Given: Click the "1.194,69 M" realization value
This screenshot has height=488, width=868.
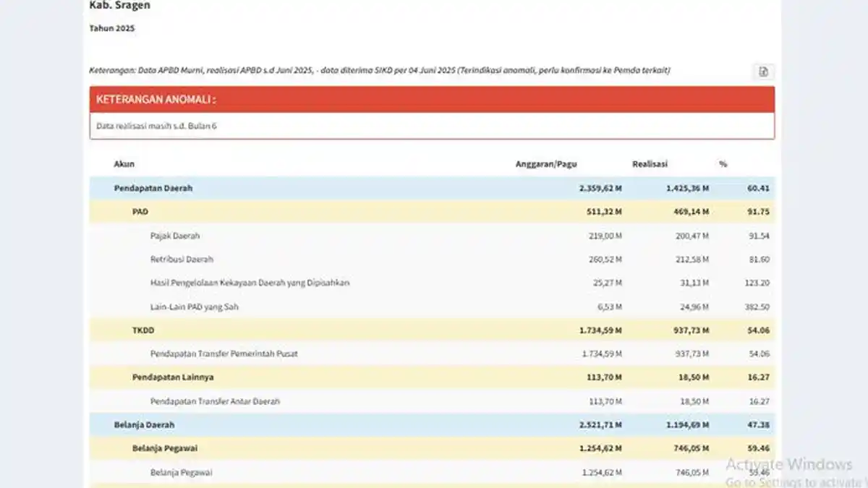Looking at the screenshot, I should pos(687,424).
